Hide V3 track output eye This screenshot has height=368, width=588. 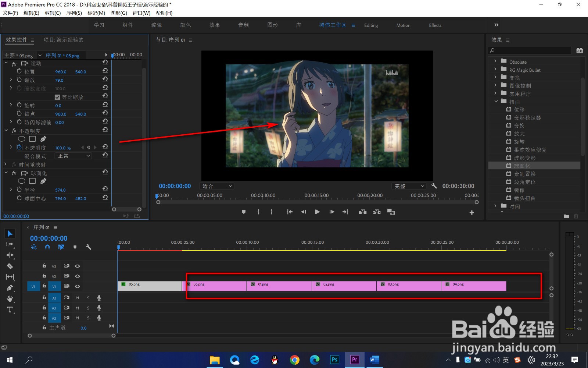coord(78,266)
